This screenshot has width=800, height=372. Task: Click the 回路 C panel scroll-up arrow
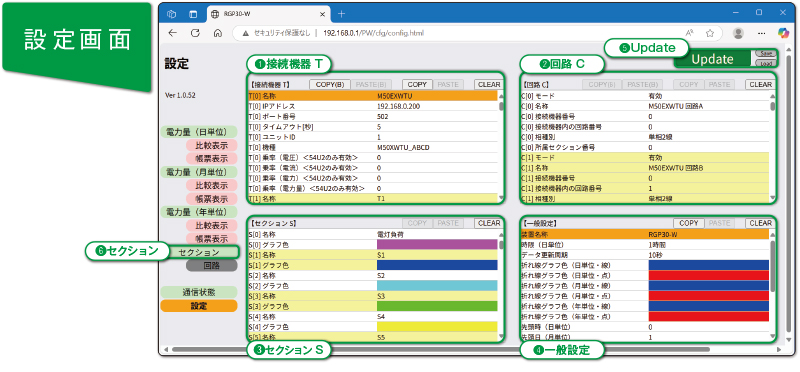coord(773,95)
